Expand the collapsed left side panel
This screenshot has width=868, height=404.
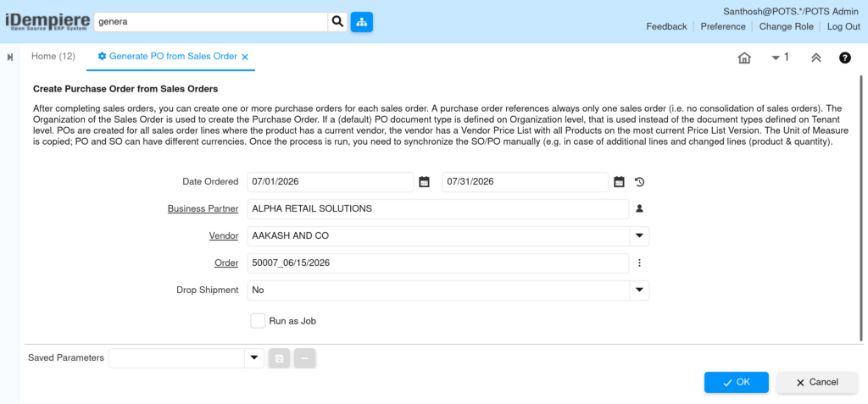point(10,57)
